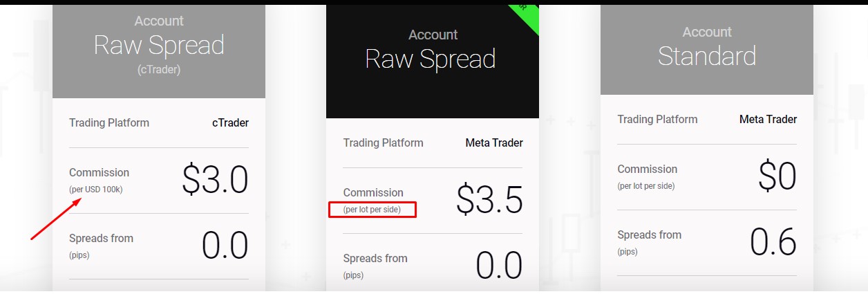The height and width of the screenshot is (294, 868).
Task: Click the Meta Trader value in the Standard card
Action: [768, 120]
